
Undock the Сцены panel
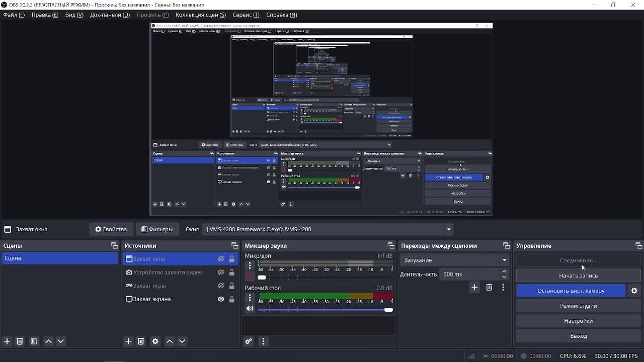point(114,246)
